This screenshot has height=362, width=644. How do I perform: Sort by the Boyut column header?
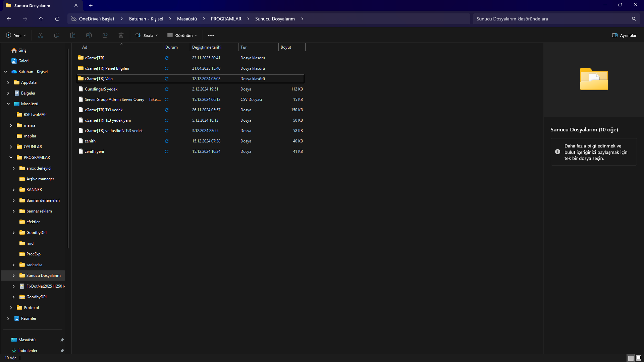292,47
